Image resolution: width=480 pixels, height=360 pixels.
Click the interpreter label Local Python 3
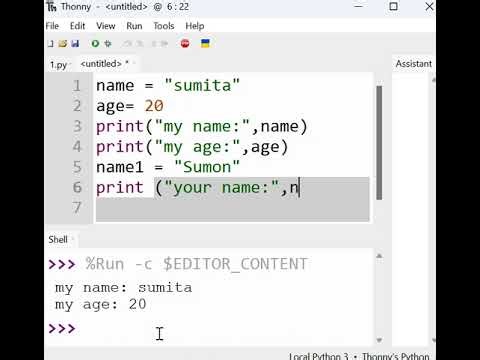pyautogui.click(x=319, y=356)
